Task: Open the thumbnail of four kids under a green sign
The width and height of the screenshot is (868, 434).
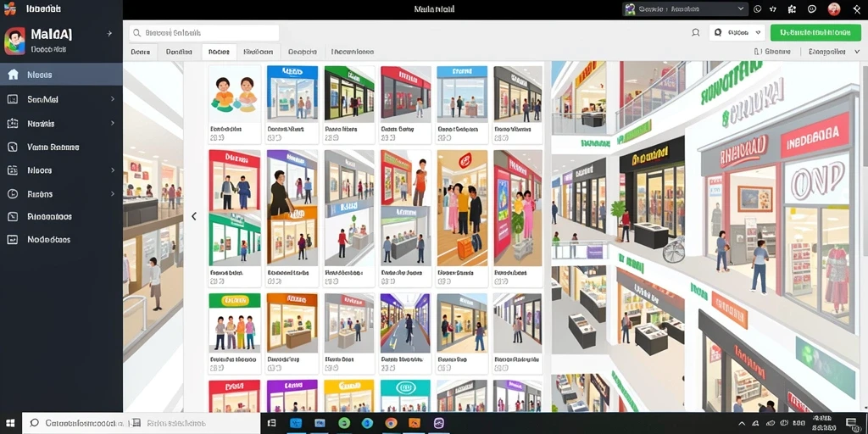Action: 235,323
